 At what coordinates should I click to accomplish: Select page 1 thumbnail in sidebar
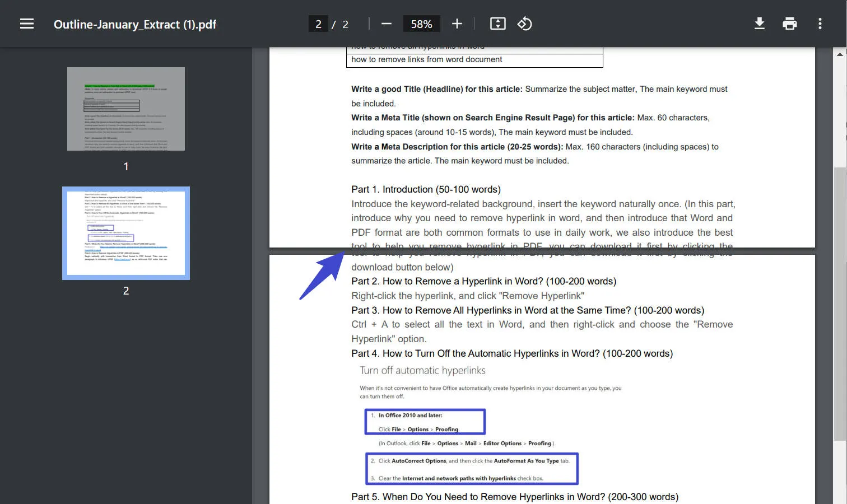pos(125,109)
